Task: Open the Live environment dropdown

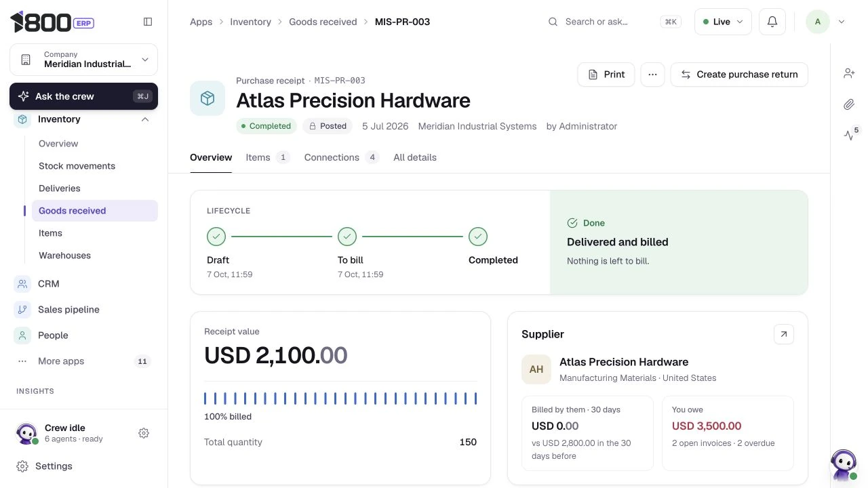Action: click(723, 22)
